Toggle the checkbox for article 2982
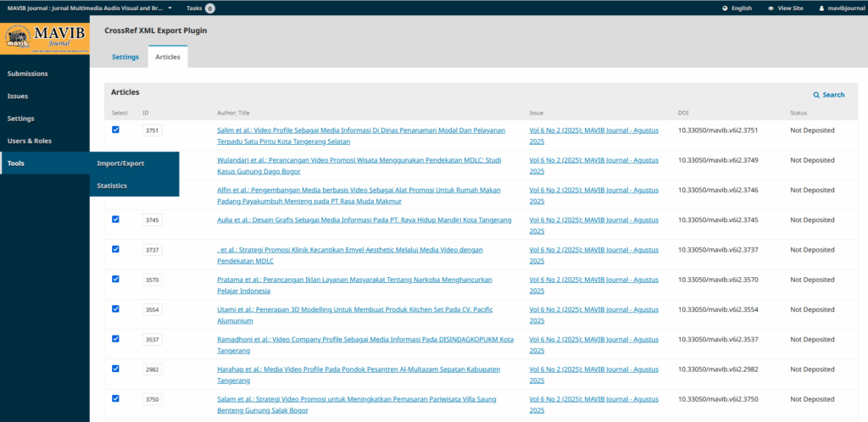The height and width of the screenshot is (422, 868). tap(115, 368)
